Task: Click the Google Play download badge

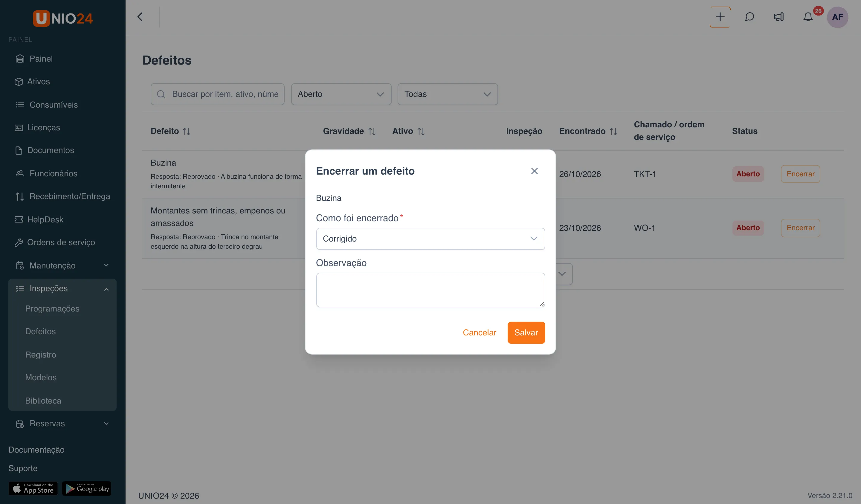Action: [87, 488]
